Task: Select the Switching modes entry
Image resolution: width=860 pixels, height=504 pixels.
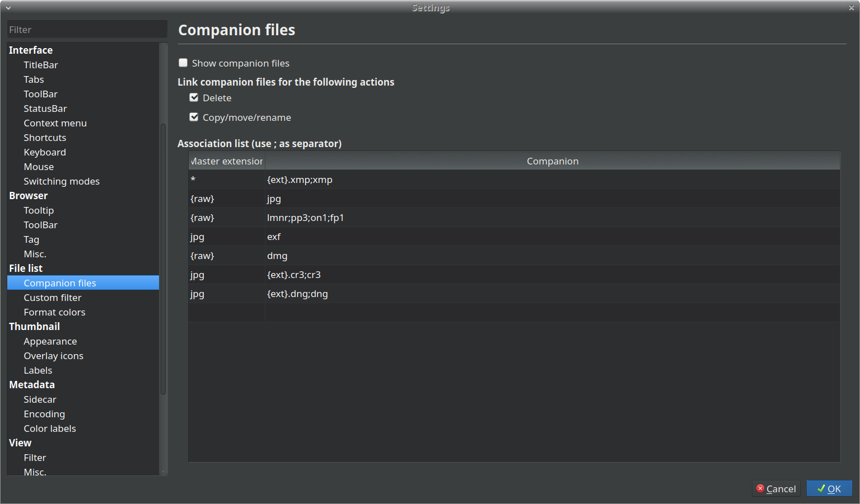Action: point(62,181)
